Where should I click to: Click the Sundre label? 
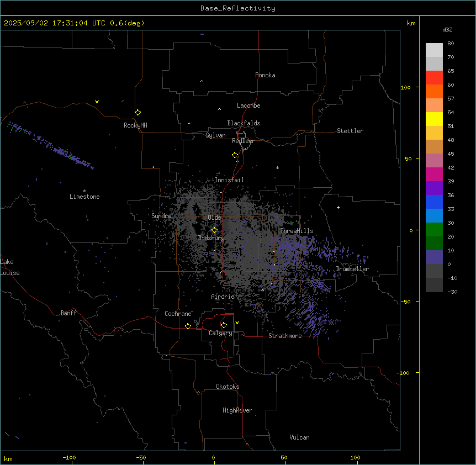161,216
